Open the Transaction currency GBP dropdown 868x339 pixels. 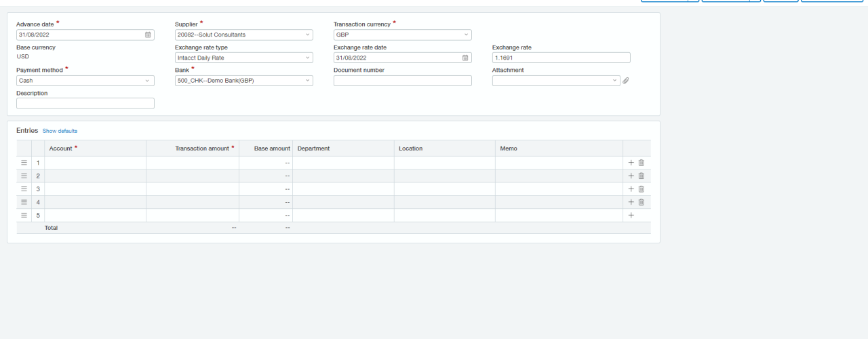(x=402, y=35)
